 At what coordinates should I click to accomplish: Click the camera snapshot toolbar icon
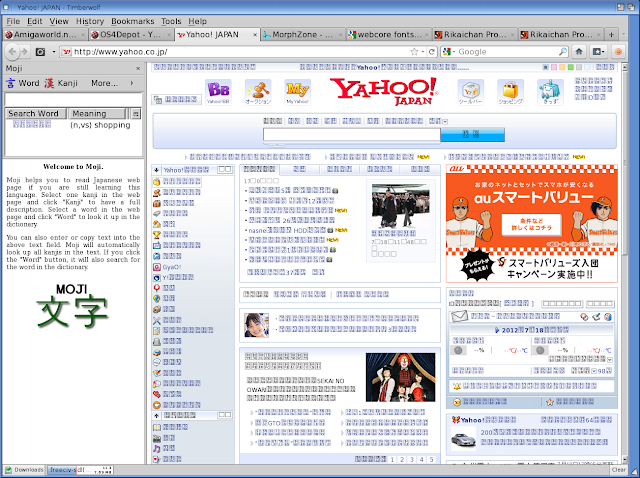(x=40, y=52)
